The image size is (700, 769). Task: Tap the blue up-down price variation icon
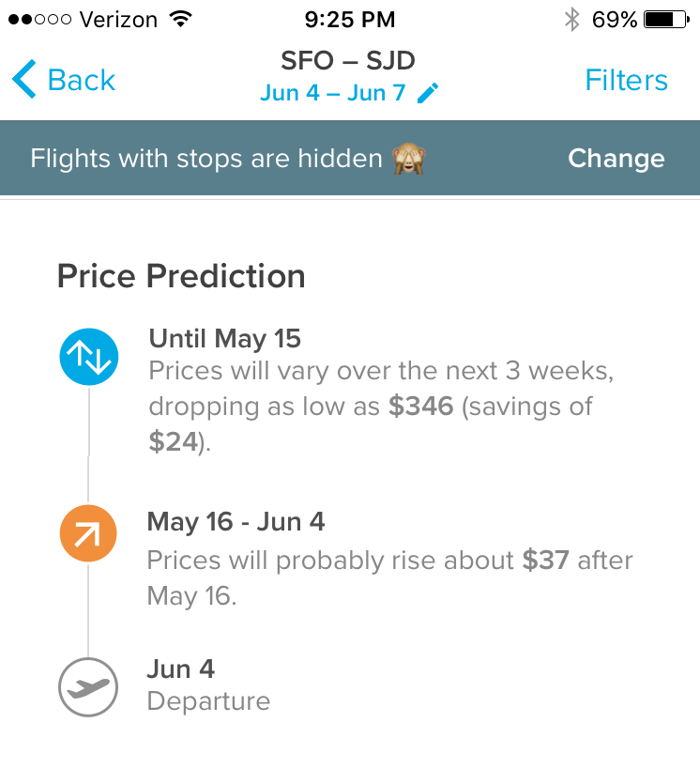[x=88, y=357]
